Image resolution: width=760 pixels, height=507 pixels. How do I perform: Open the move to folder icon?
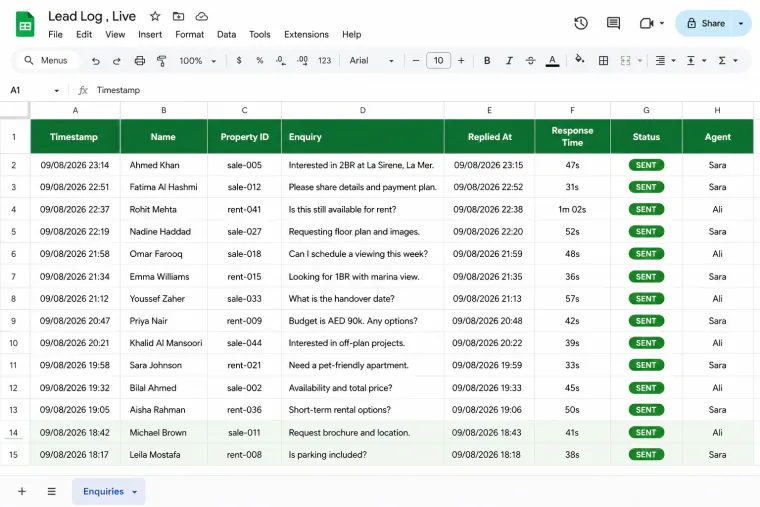178,16
